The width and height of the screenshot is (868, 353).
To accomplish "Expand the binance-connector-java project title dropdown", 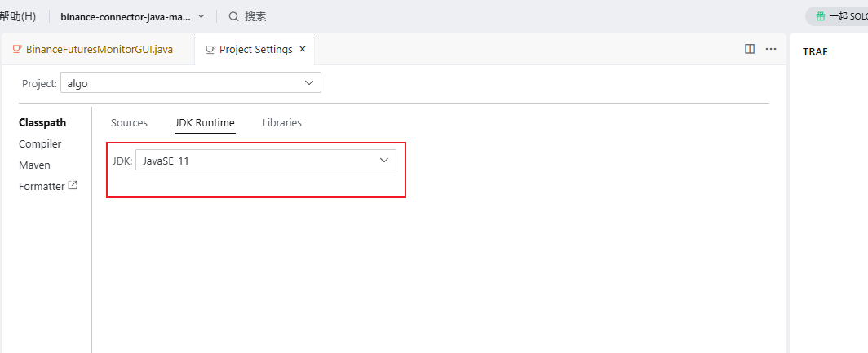I will [x=133, y=16].
